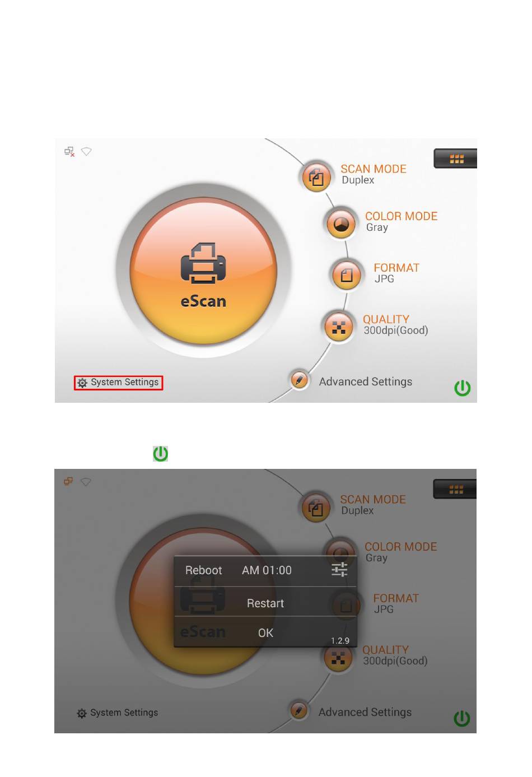This screenshot has height=777, width=532.
Task: Click the network disconnected status icon
Action: [69, 151]
